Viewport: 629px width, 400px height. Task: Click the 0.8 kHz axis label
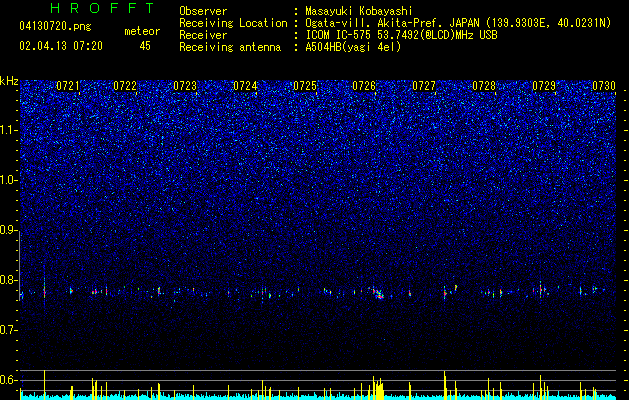click(9, 280)
